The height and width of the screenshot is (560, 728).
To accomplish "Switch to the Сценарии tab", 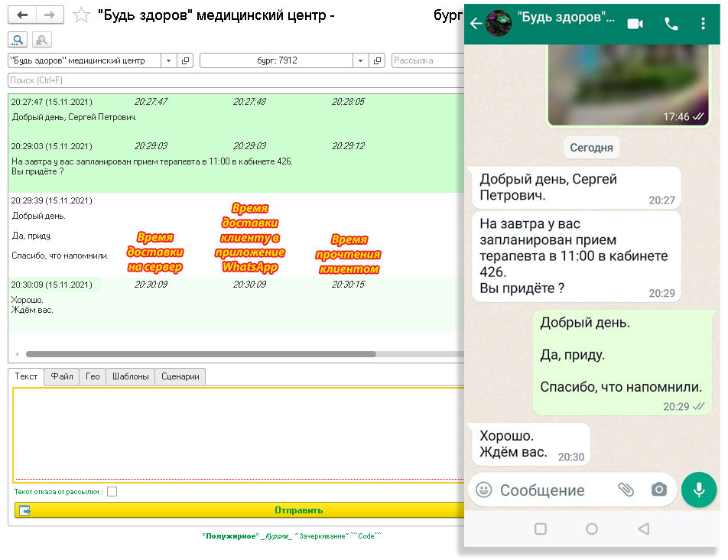I will [x=180, y=376].
